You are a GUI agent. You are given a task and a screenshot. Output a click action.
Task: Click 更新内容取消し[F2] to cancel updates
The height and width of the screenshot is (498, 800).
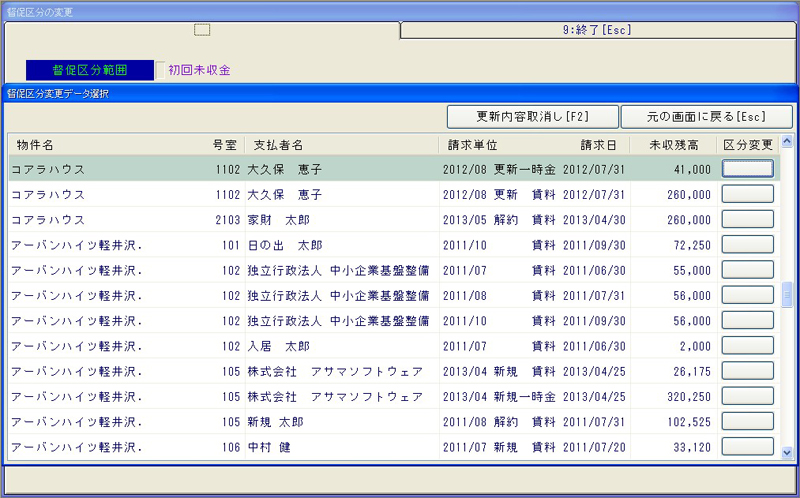532,117
